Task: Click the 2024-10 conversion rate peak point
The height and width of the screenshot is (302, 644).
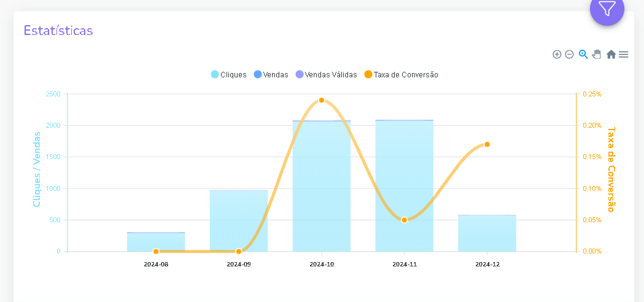Action: pos(322,100)
